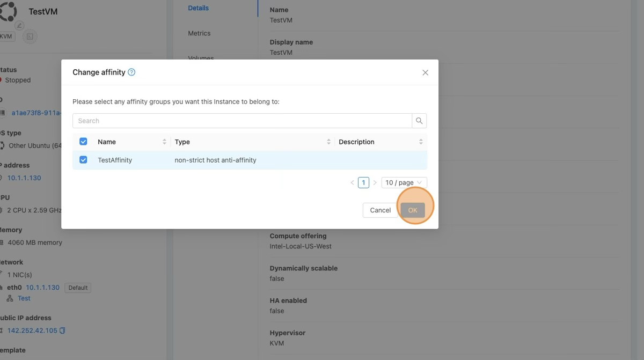
Task: Toggle the select-all checkbox in table header
Action: (83, 142)
